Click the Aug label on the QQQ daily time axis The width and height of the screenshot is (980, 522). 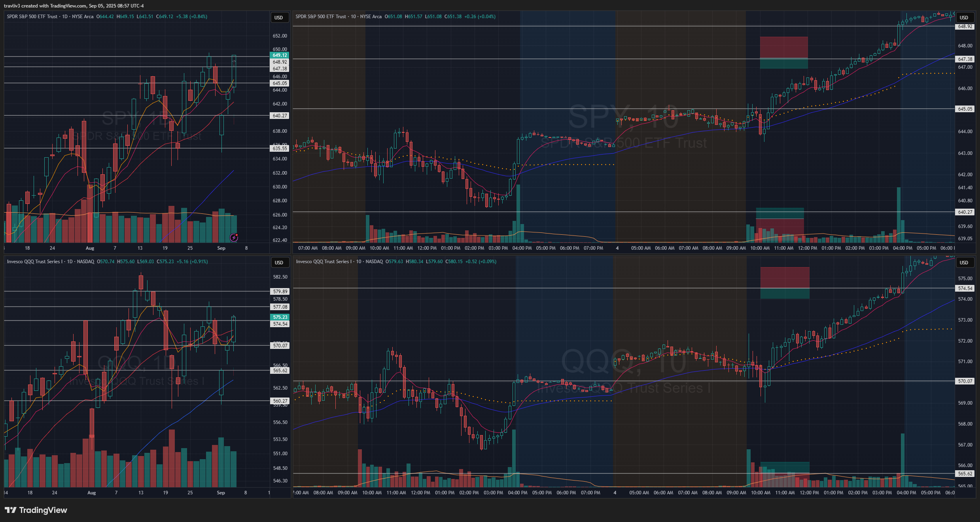pyautogui.click(x=91, y=493)
